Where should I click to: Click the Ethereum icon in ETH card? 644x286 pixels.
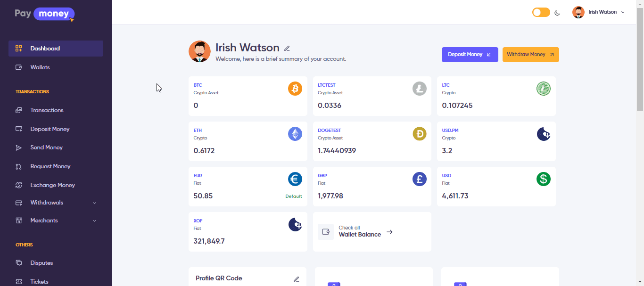pyautogui.click(x=295, y=134)
